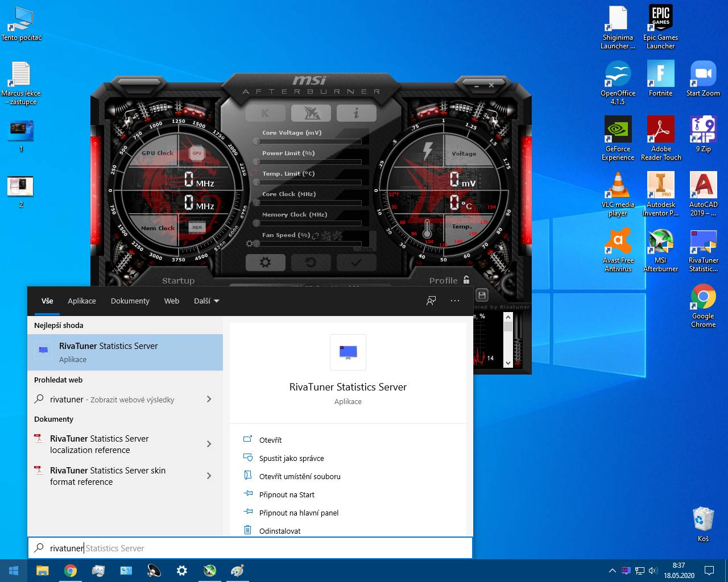This screenshot has width=728, height=582.
Task: Choose Odinstalovat for RivaTuner
Action: point(280,531)
